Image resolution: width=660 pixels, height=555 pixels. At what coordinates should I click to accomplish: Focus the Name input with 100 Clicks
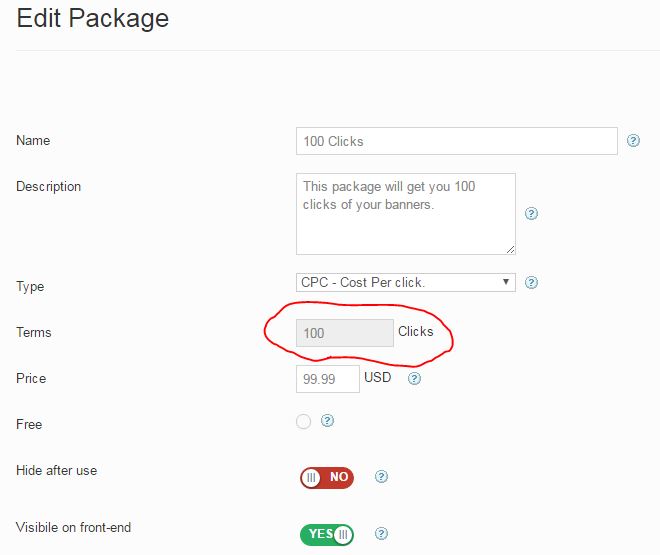(x=457, y=141)
